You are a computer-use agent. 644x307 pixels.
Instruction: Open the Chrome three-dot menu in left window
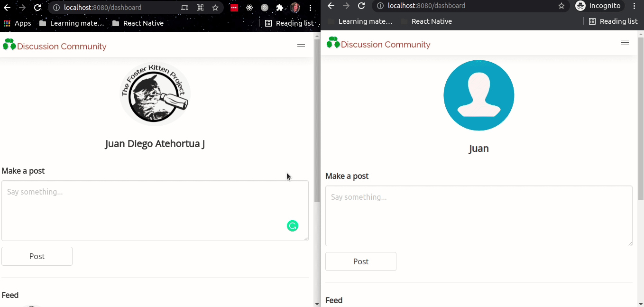(x=310, y=8)
